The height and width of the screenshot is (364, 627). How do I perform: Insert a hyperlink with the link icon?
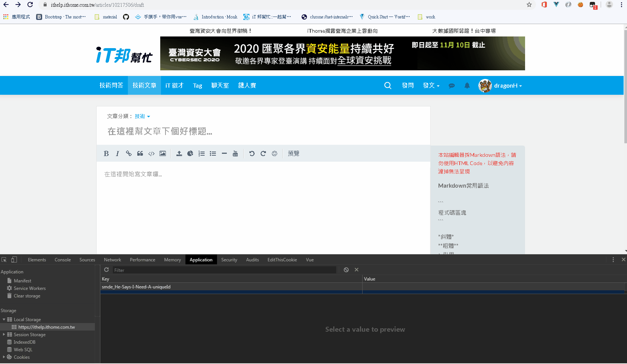coord(129,153)
